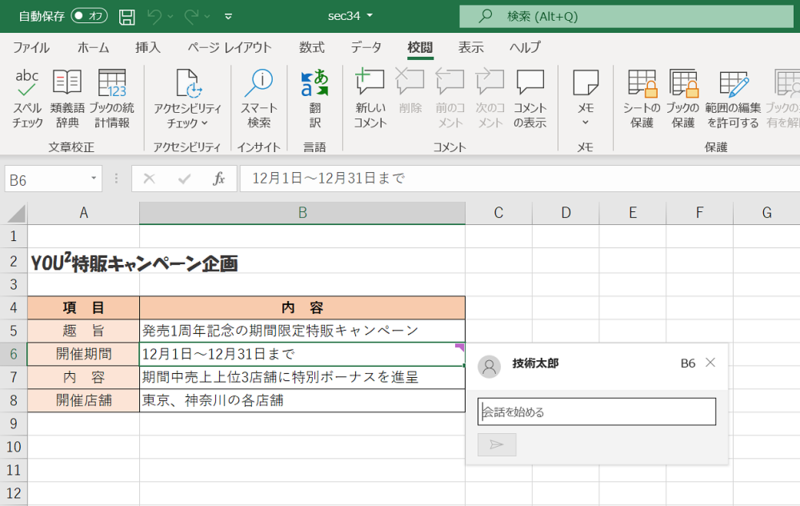Go to 次のコメント next comment
800x506 pixels.
pyautogui.click(x=490, y=99)
